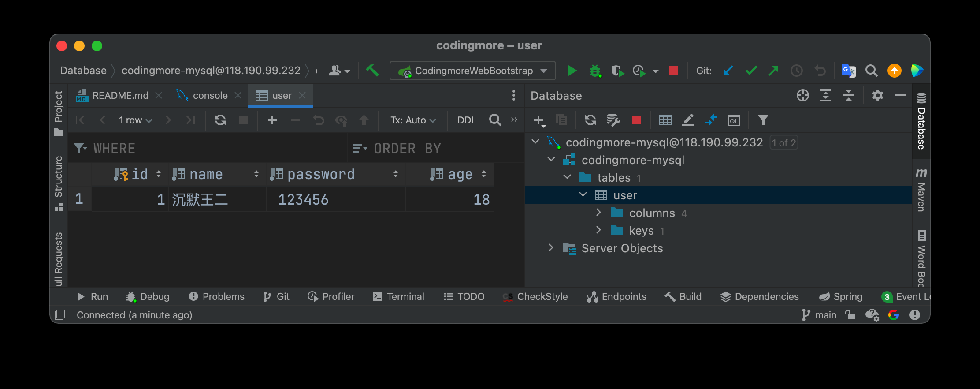
Task: Click the main Git branch widget
Action: tap(819, 315)
